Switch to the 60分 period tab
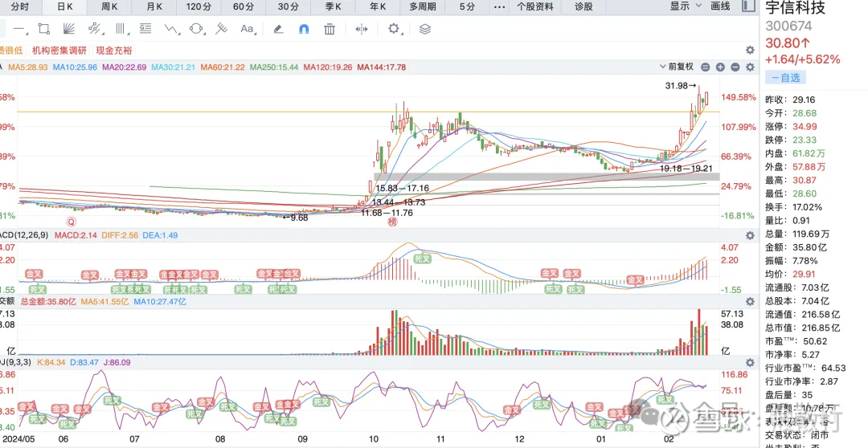The image size is (868, 448). [x=243, y=6]
